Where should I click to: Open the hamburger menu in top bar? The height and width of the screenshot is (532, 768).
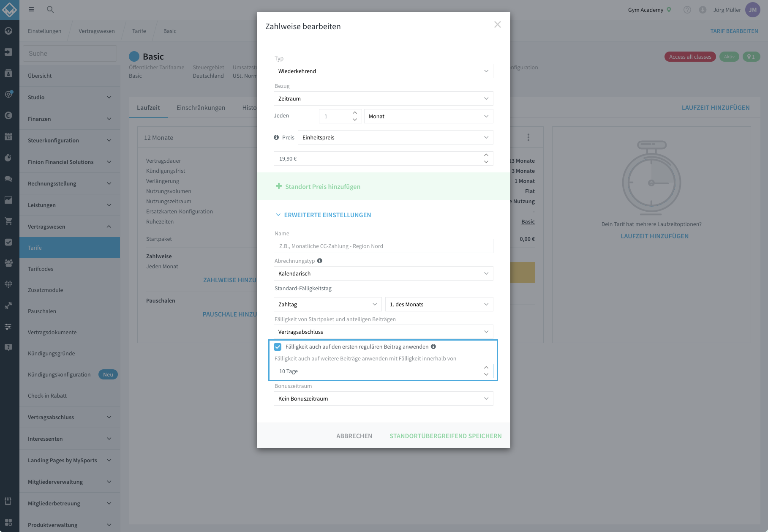pos(31,9)
